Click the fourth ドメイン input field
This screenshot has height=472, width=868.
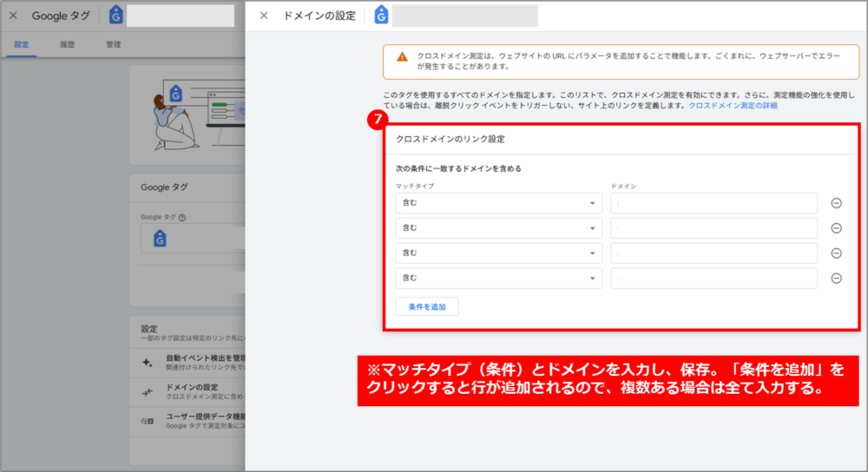714,279
